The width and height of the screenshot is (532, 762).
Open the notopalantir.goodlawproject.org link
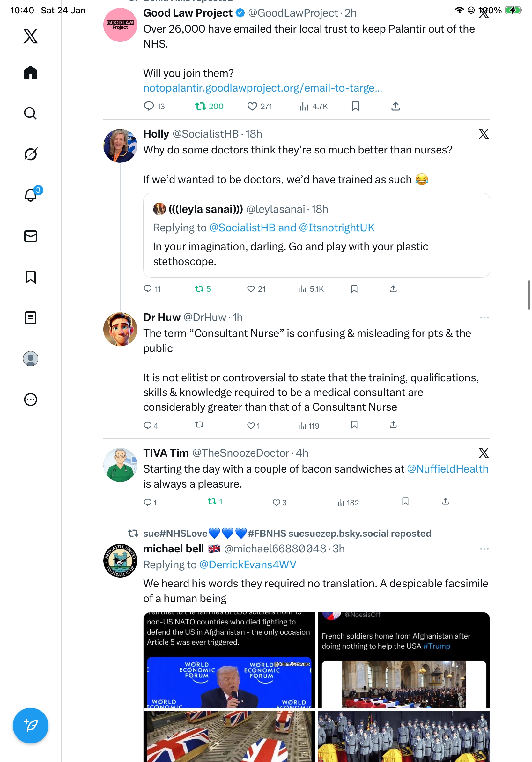point(263,88)
